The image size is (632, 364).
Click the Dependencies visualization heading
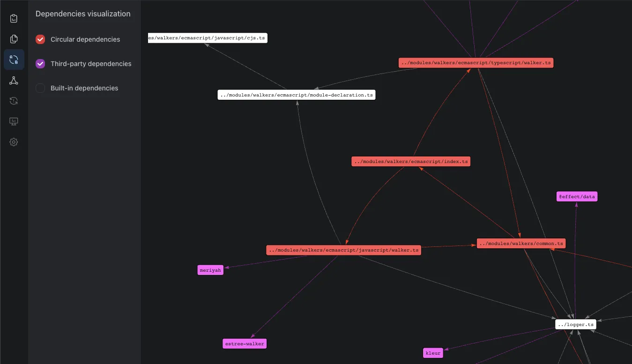(83, 14)
